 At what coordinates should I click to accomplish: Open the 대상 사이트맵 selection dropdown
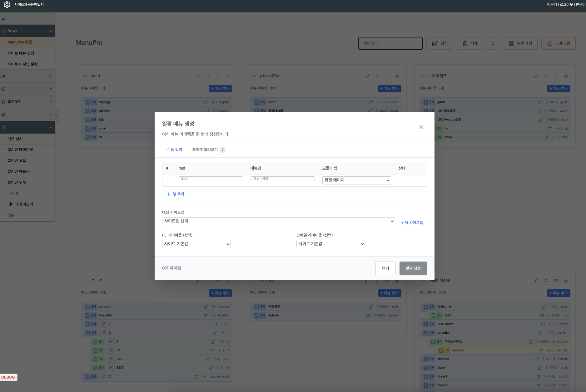click(278, 221)
